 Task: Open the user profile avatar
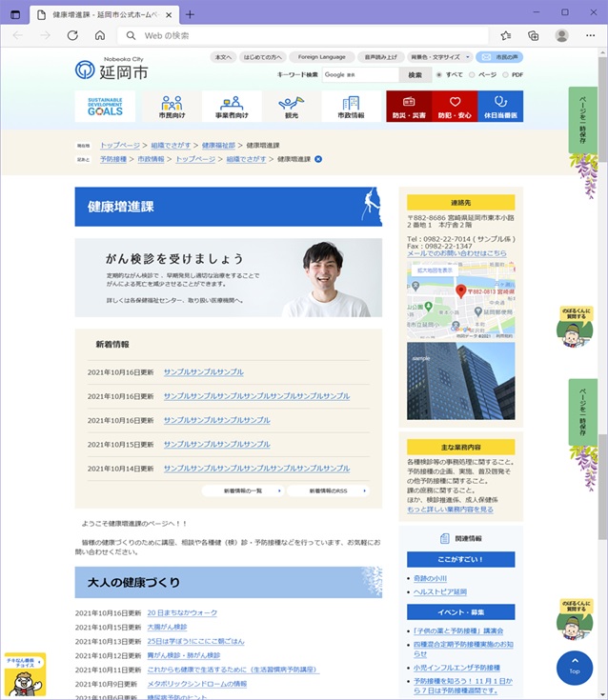point(561,36)
